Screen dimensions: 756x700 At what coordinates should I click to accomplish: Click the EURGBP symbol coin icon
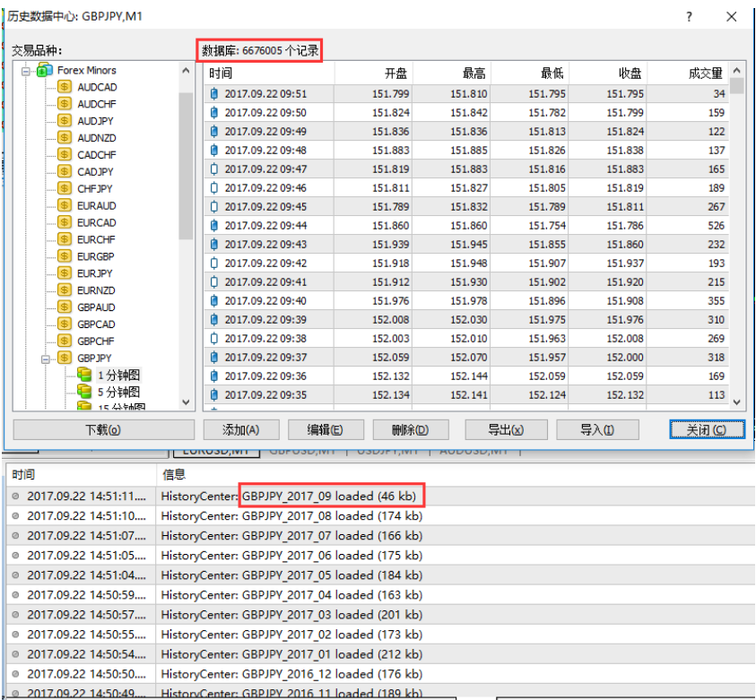tap(64, 256)
